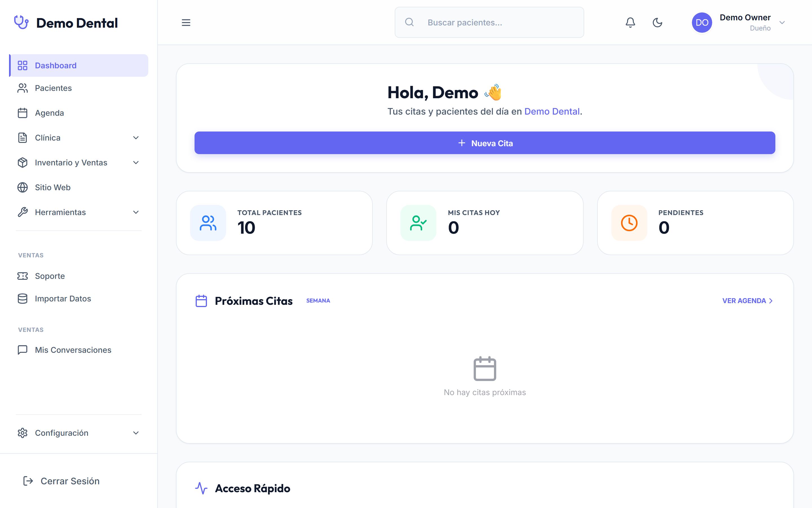Click the No hay citas próximas text
The image size is (812, 508).
coord(484,392)
